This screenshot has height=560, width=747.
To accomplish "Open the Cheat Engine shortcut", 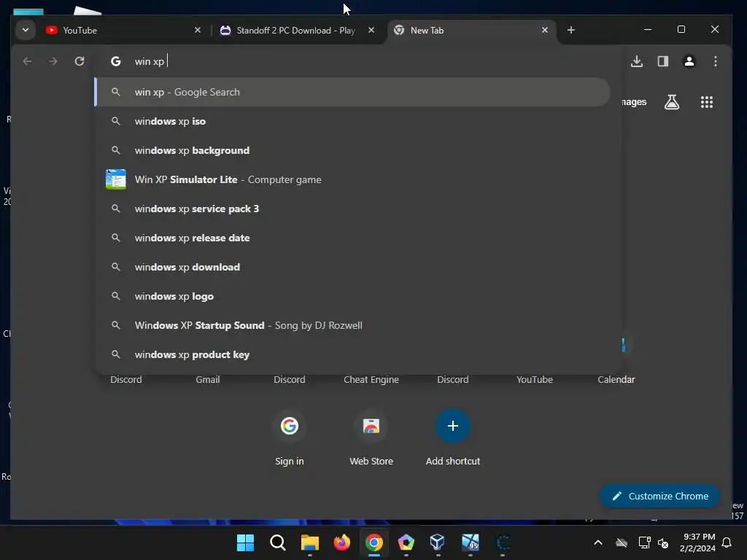I will (x=371, y=379).
